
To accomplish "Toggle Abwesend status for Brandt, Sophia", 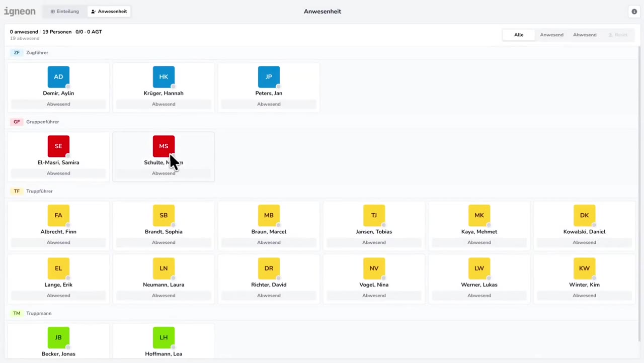I will [164, 242].
